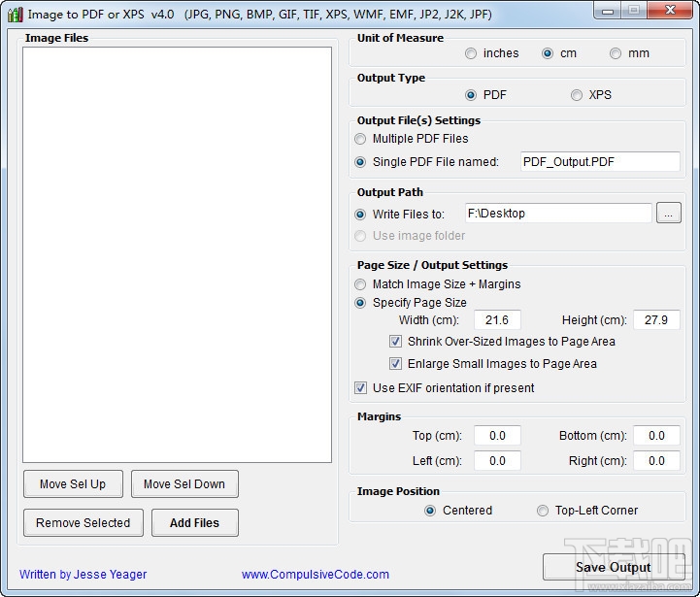
Task: Click inside the Image Files list box
Action: click(x=178, y=254)
